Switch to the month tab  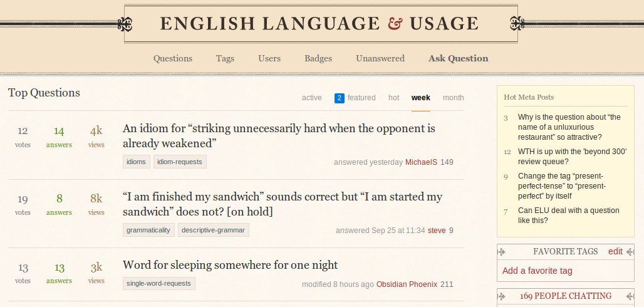click(x=454, y=98)
